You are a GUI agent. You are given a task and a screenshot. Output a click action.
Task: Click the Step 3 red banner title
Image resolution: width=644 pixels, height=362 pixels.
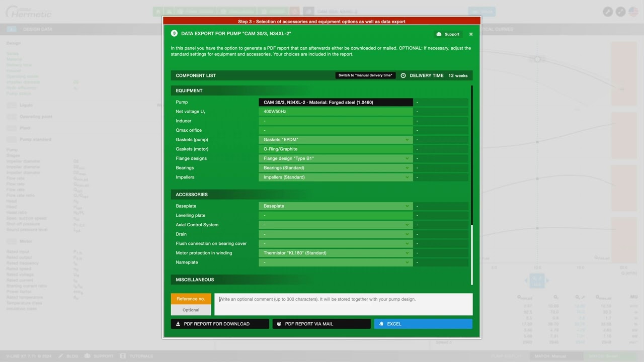pyautogui.click(x=321, y=22)
